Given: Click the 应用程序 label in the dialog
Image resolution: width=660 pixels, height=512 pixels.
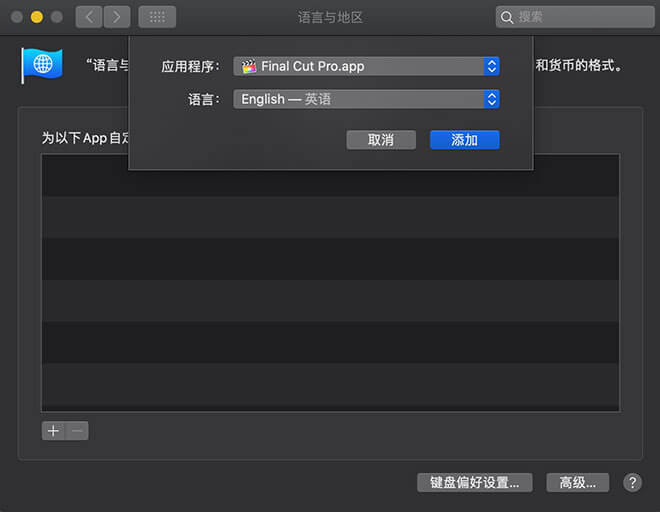Looking at the screenshot, I should tap(191, 67).
